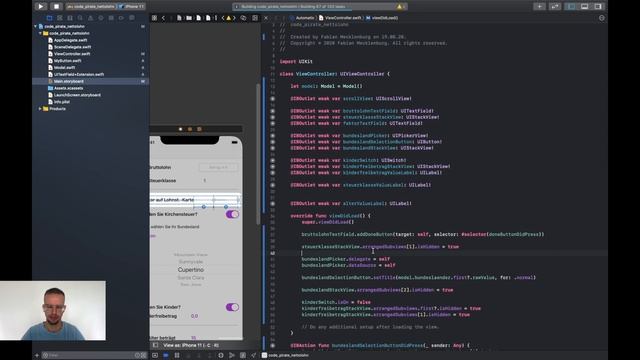
Task: Click the warning icon in the activity bar
Action: click(400, 7)
